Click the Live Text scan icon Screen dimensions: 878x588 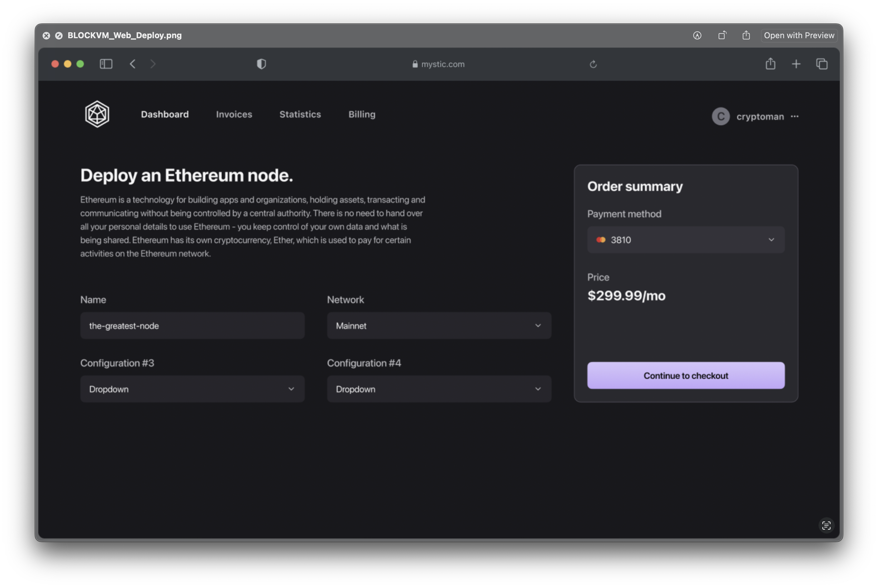pyautogui.click(x=826, y=525)
